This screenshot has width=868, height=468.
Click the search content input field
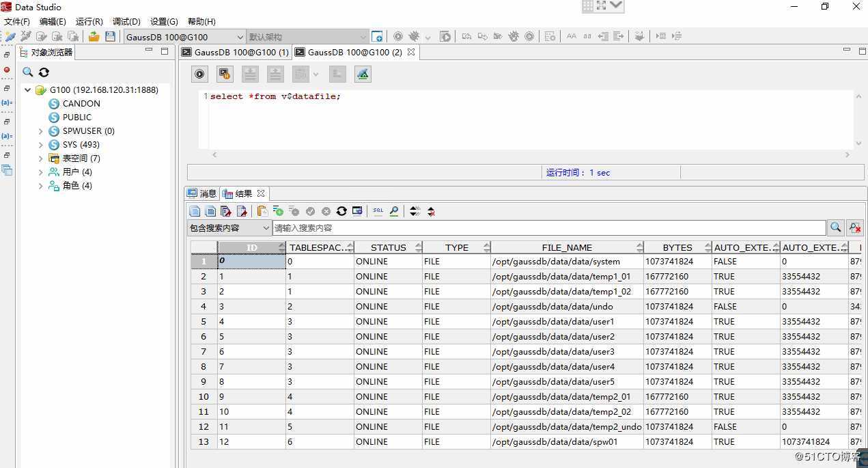coord(549,228)
